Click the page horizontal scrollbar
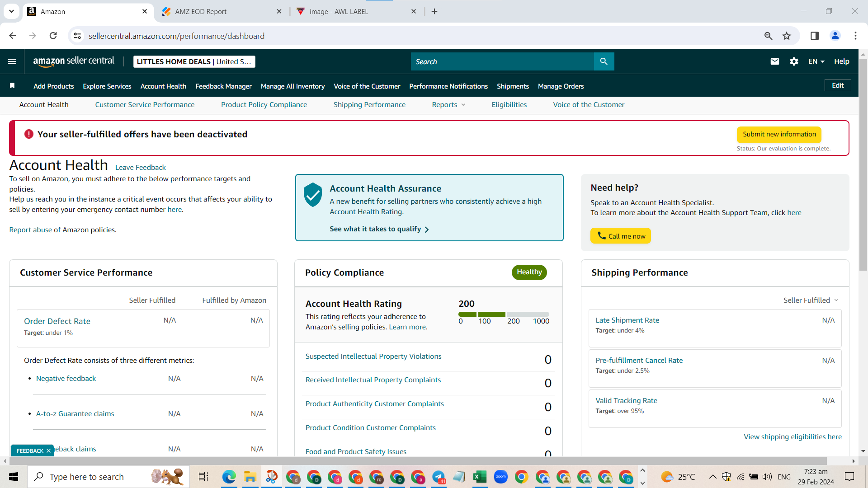Viewport: 868px width, 488px height. coord(418,461)
